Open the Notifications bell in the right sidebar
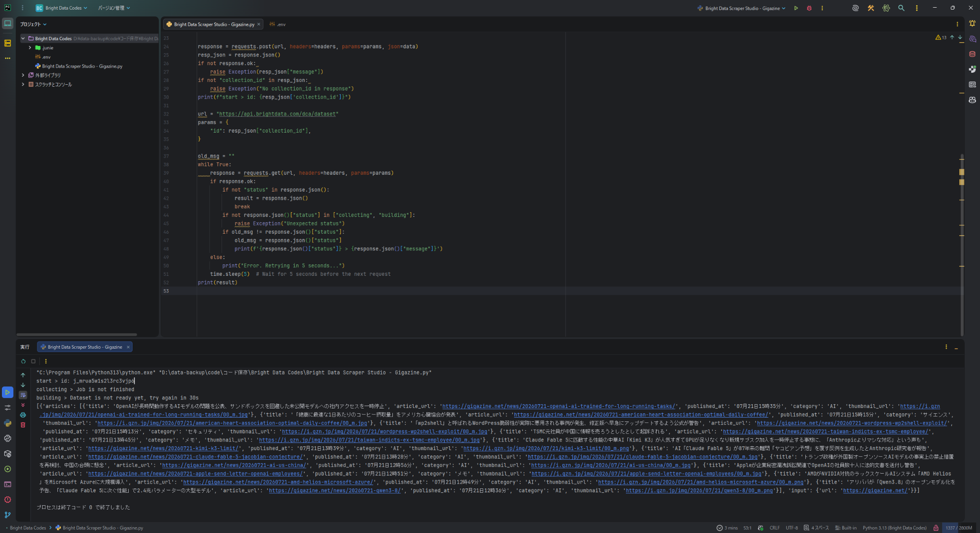Viewport: 980px width, 533px height. coord(972,23)
